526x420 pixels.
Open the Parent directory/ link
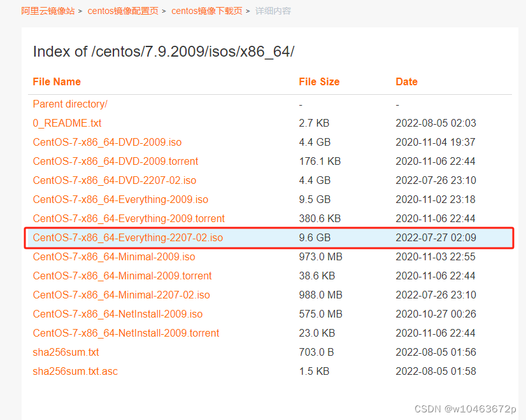coord(70,104)
